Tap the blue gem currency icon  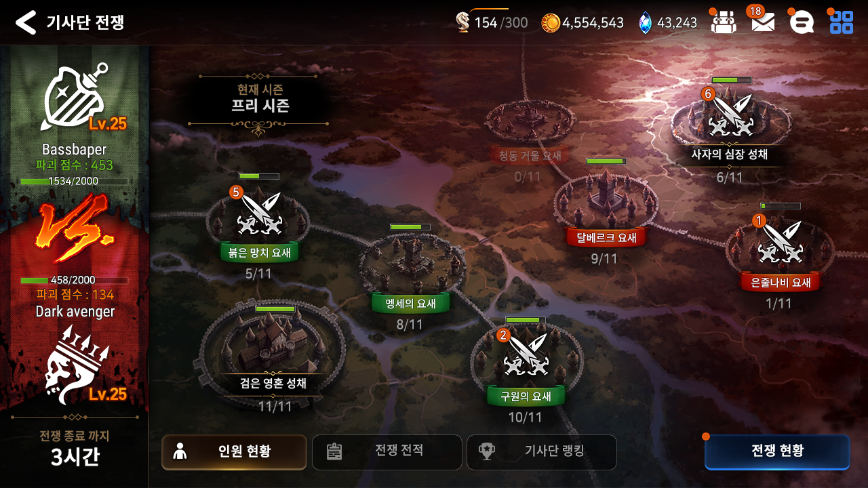pyautogui.click(x=645, y=23)
